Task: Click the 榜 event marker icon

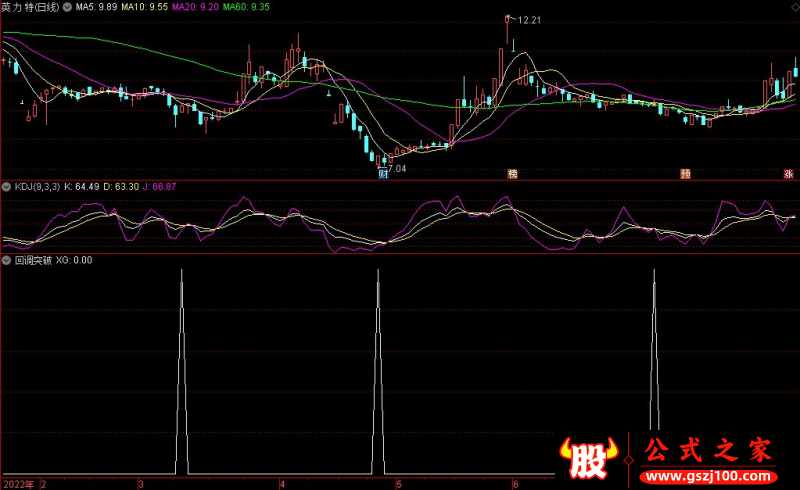Action: point(512,174)
